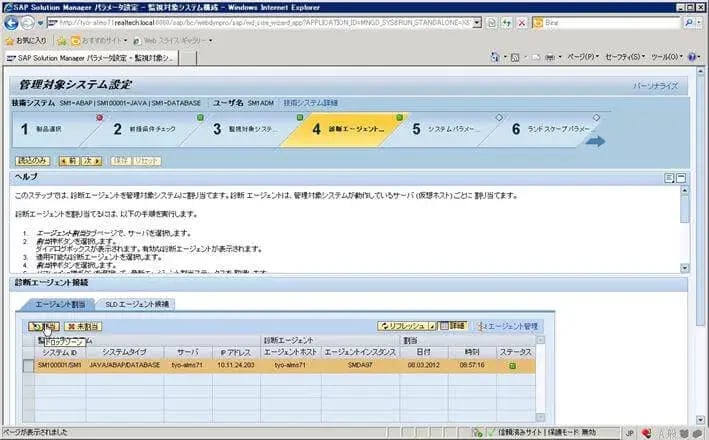Click the browser Forward arrow button
The height and width of the screenshot is (440, 709).
28,23
